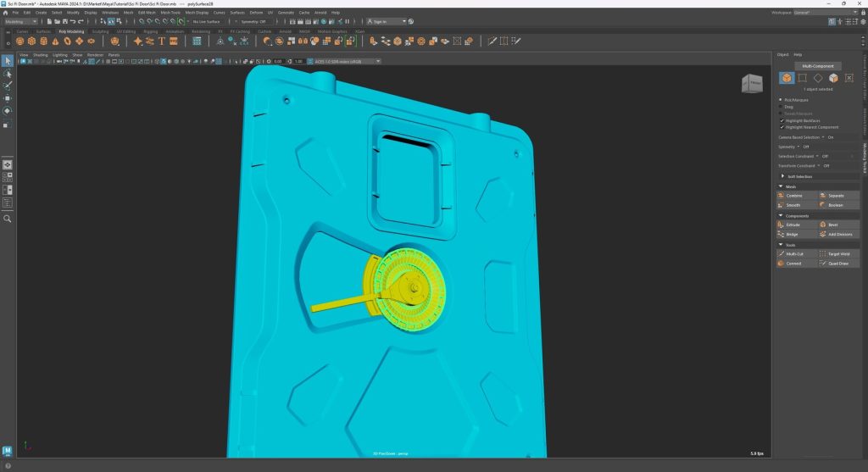
Task: Open the Deform menu
Action: click(x=256, y=12)
